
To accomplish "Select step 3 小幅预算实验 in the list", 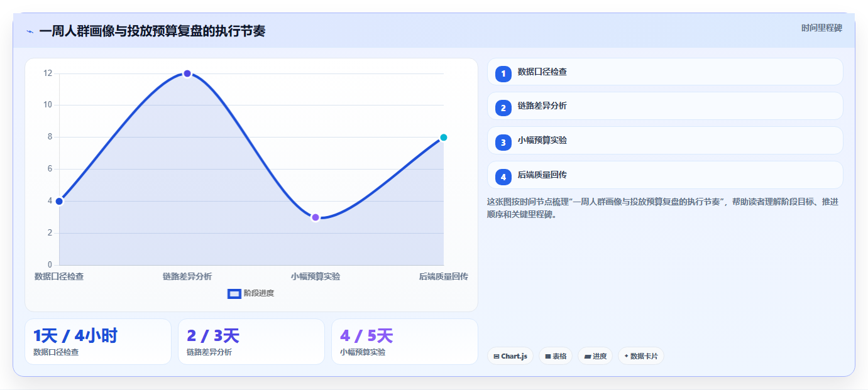I will click(x=665, y=140).
